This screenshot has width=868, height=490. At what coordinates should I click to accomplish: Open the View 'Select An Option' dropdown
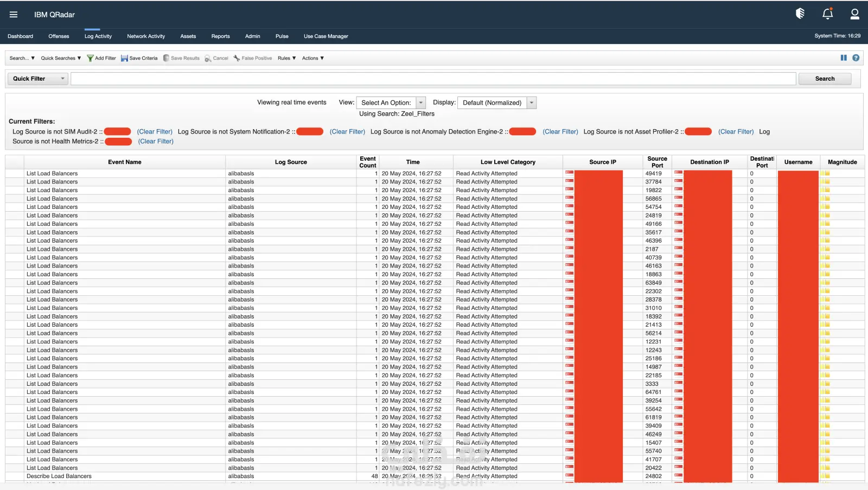coord(391,103)
